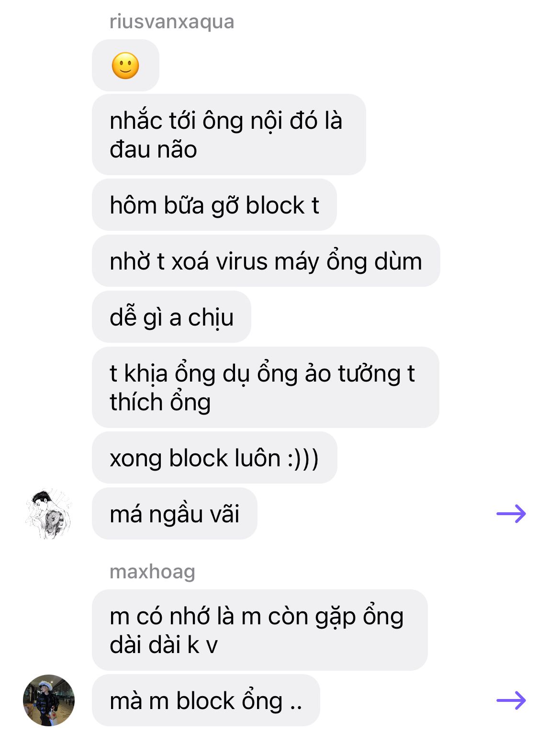Open the maxhoag username label
560x744 pixels.
point(152,572)
